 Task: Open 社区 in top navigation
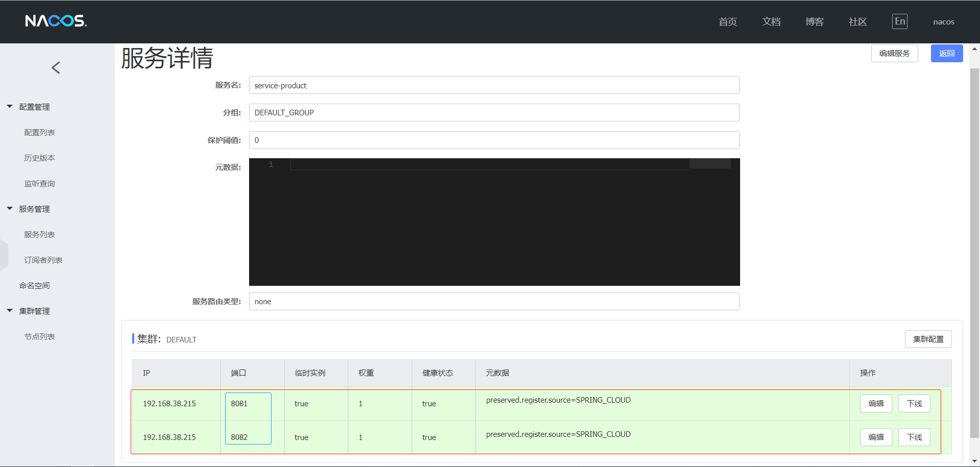(858, 21)
